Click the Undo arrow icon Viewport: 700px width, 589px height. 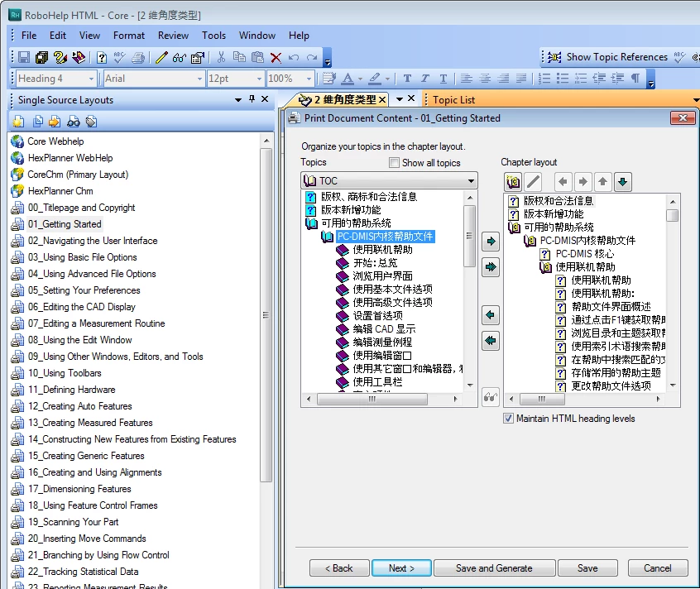(x=294, y=57)
